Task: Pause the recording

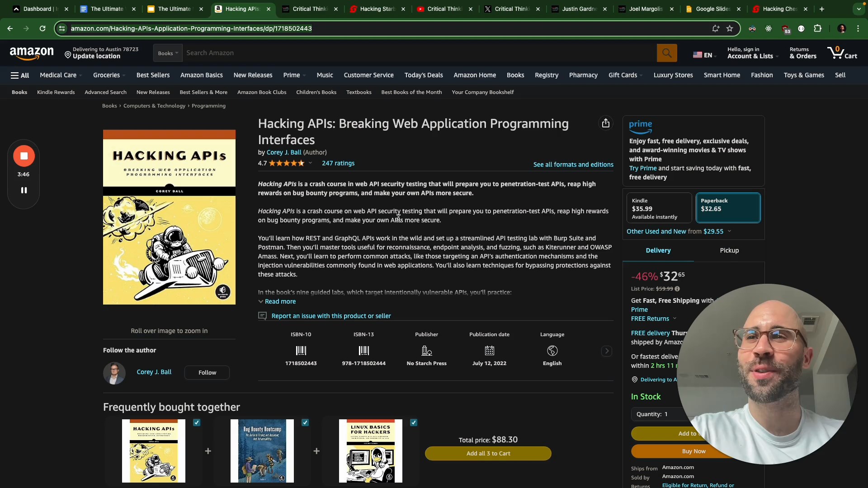Action: coord(24,190)
